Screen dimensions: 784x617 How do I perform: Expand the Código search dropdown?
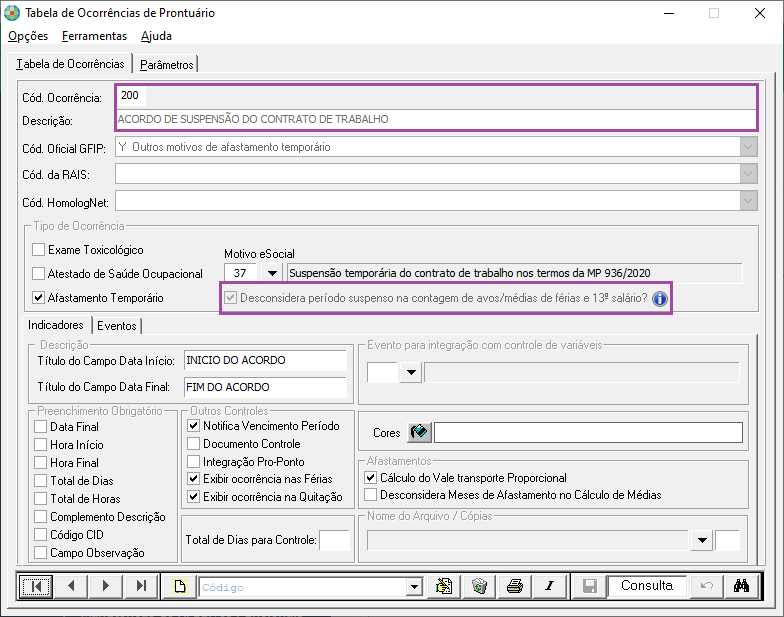coord(414,587)
